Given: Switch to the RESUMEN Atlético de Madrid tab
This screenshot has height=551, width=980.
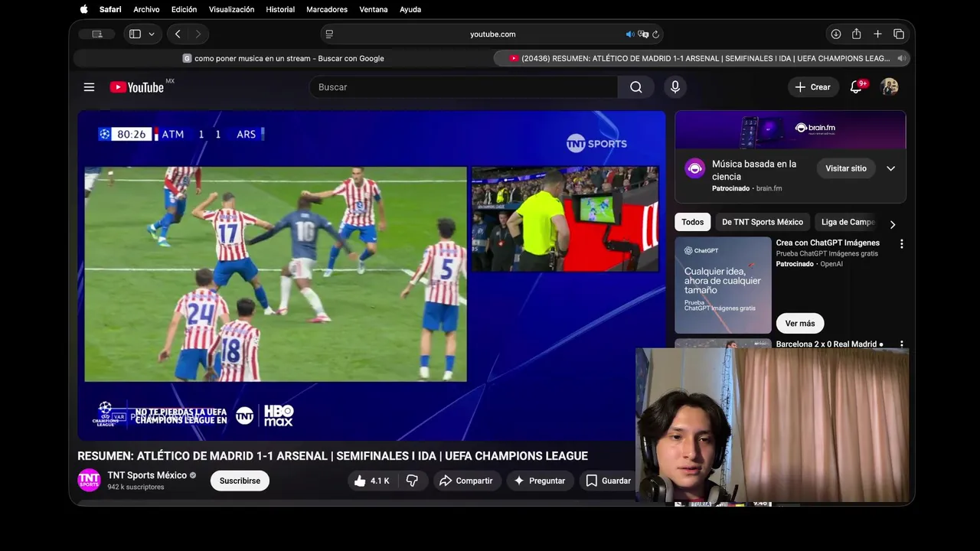Looking at the screenshot, I should pyautogui.click(x=701, y=58).
